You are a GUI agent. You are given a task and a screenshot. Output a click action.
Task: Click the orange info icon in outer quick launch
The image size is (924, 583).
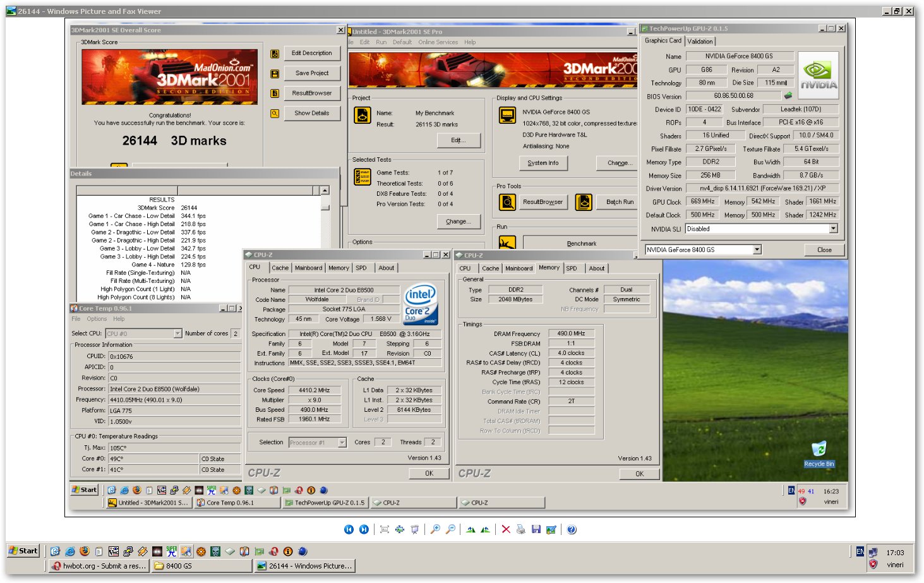click(x=288, y=551)
